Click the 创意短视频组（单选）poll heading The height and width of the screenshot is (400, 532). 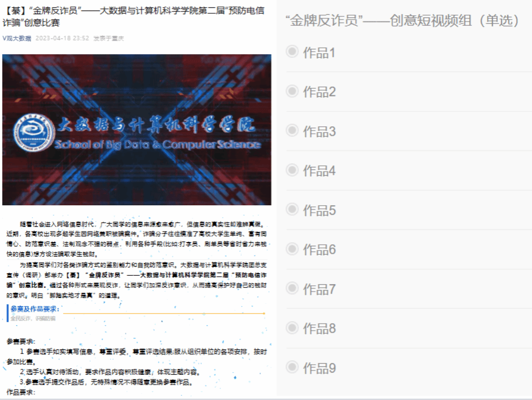tap(403, 21)
